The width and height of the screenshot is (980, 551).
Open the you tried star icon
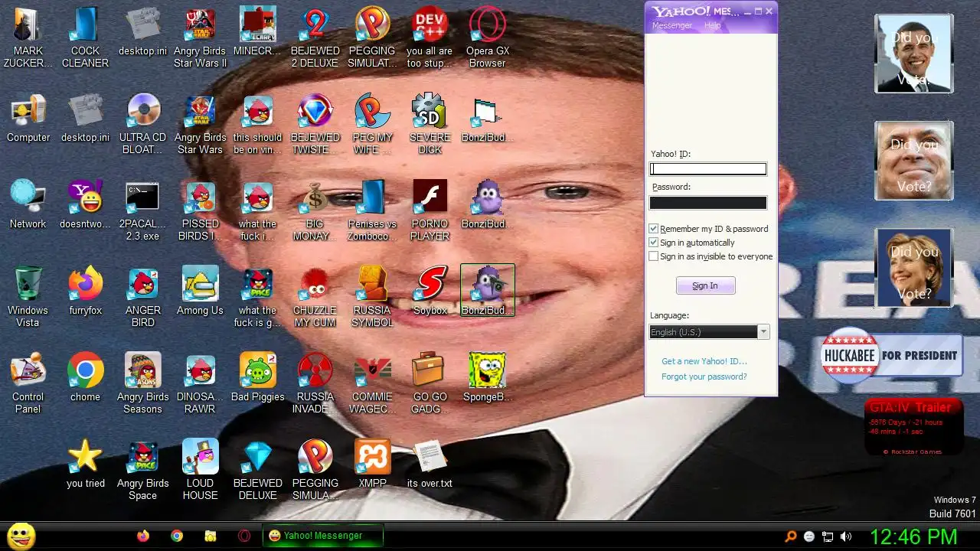point(86,464)
